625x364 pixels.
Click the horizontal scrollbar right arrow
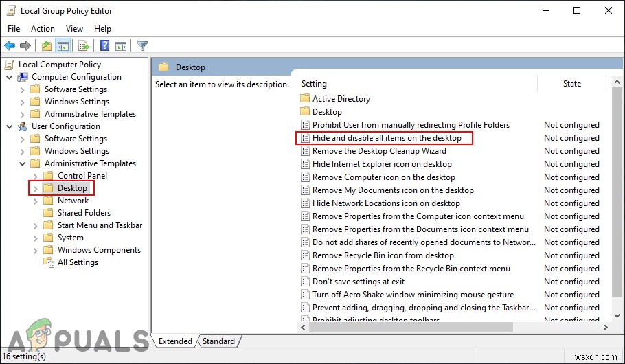(x=606, y=328)
